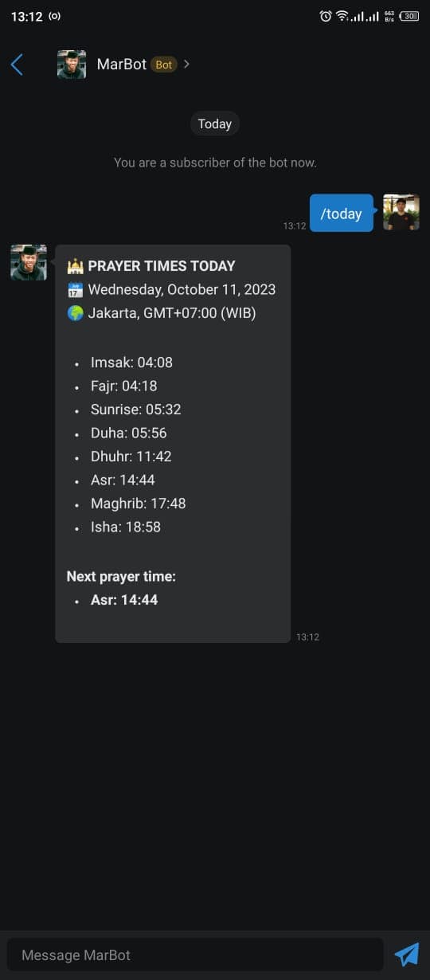
Task: Tap the battery indicator in status bar
Action: pyautogui.click(x=410, y=16)
